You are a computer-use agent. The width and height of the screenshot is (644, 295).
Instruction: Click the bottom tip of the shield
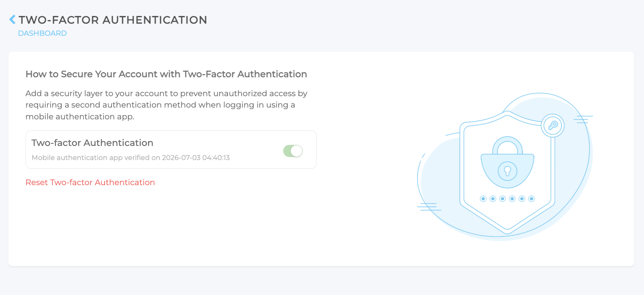507,230
